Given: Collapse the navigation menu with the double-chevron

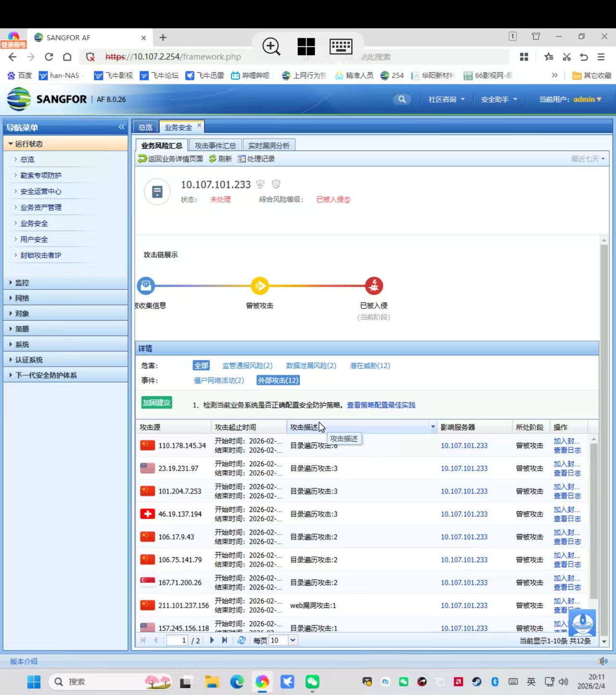Looking at the screenshot, I should click(x=121, y=127).
